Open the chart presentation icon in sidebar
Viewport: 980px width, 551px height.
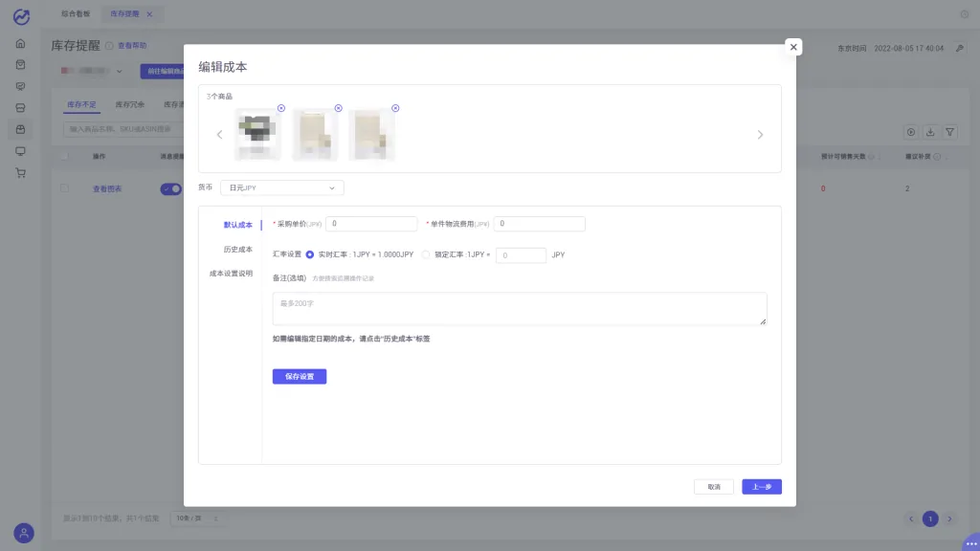tap(21, 86)
